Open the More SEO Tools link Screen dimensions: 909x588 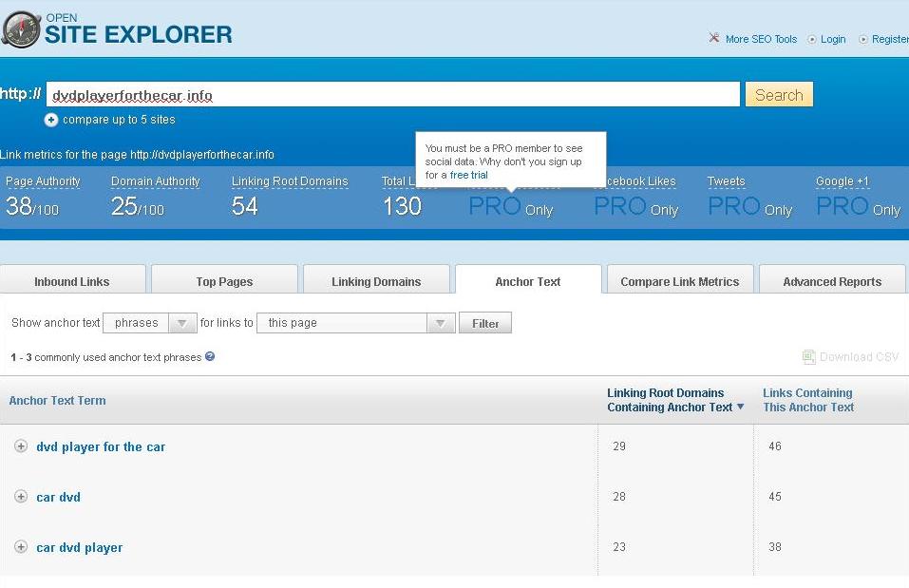761,39
